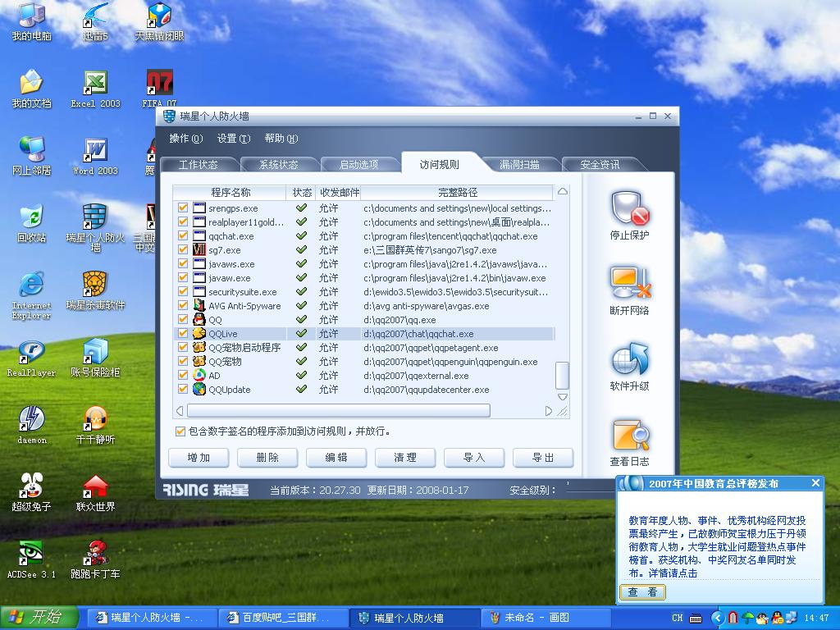This screenshot has width=840, height=630.
Task: Click the Add (增加) button
Action: [x=199, y=458]
